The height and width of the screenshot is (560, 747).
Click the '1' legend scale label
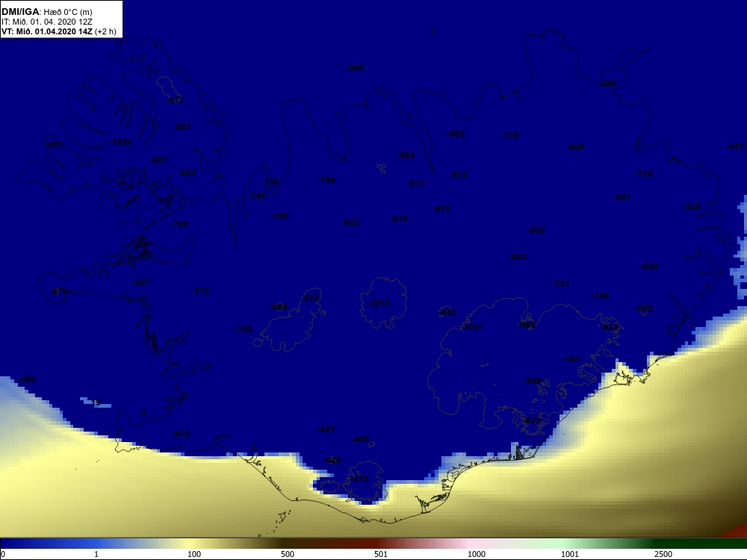(96, 554)
